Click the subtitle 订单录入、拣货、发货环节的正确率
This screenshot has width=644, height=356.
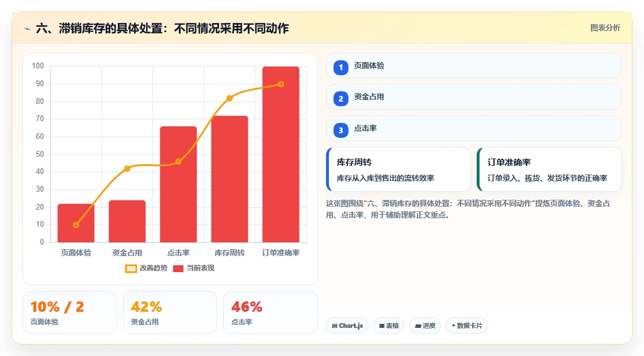point(547,179)
